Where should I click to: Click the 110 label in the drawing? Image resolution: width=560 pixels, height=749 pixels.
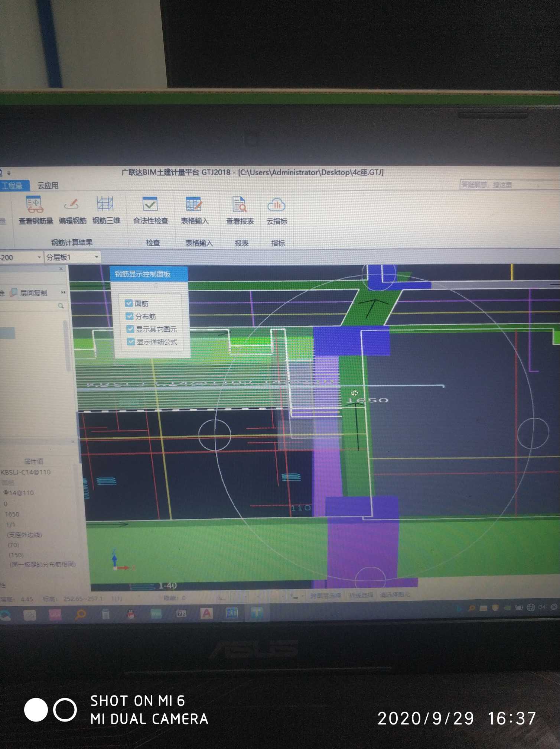click(301, 508)
